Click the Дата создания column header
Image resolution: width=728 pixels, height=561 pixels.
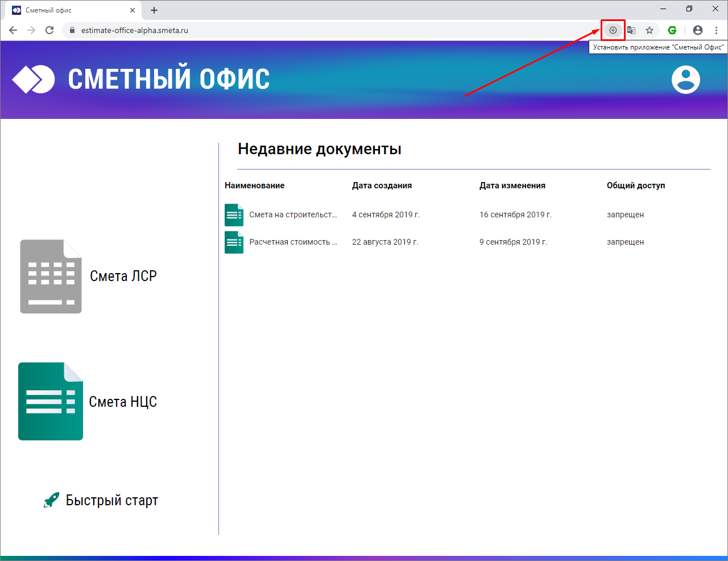pos(382,185)
